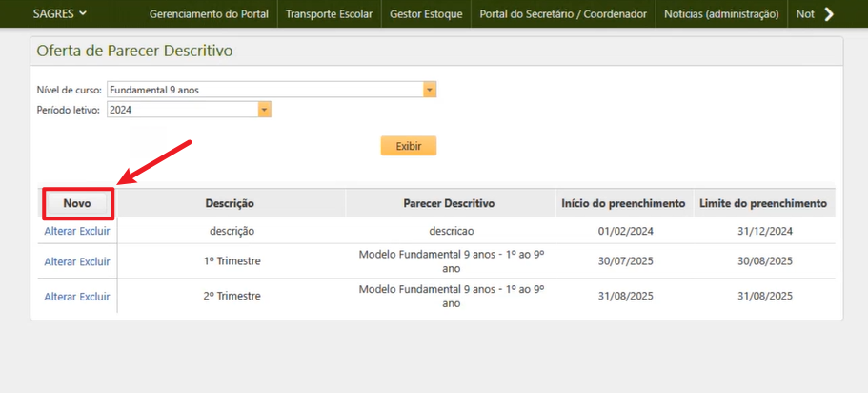This screenshot has height=393, width=868.
Task: Click Limite do preenchimento column header
Action: (763, 203)
